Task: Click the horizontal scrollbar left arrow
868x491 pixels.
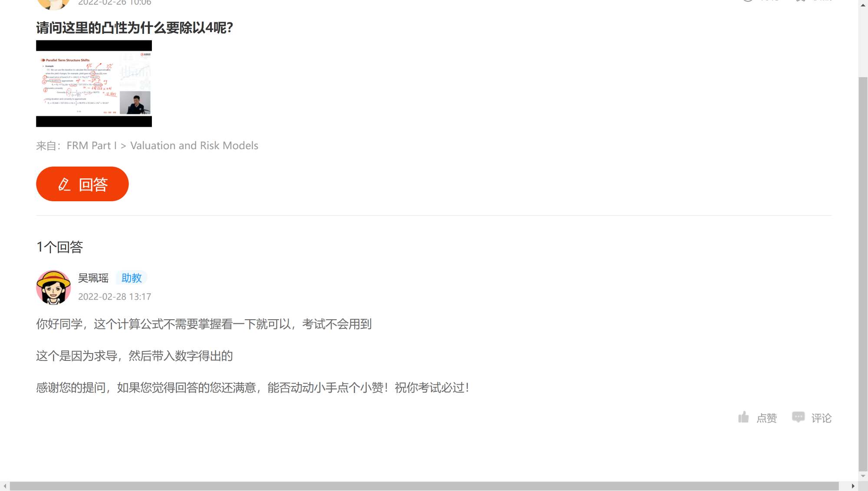Action: [4, 486]
